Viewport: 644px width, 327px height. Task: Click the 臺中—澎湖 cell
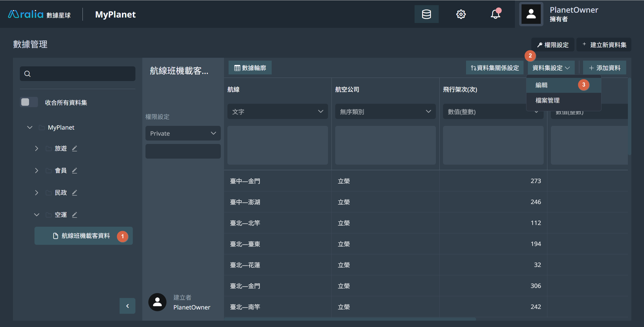click(277, 202)
